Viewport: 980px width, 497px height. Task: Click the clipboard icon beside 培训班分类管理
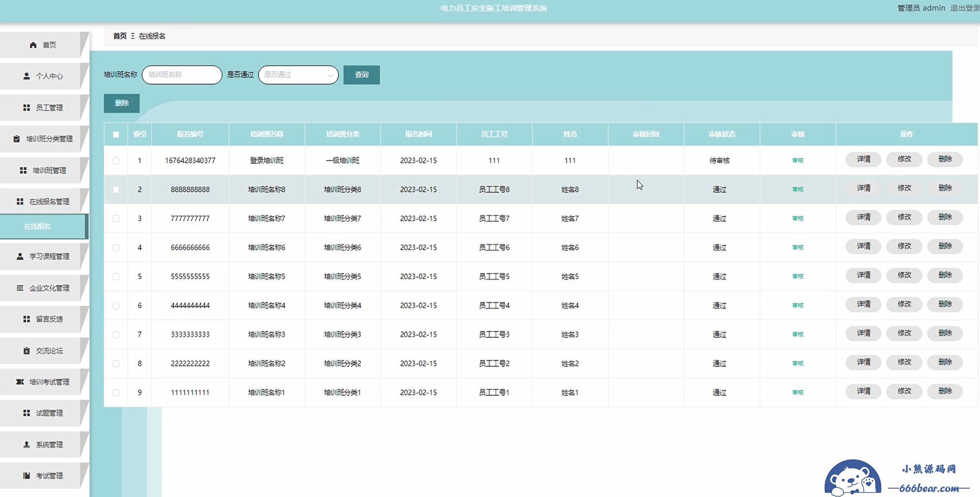pos(17,139)
